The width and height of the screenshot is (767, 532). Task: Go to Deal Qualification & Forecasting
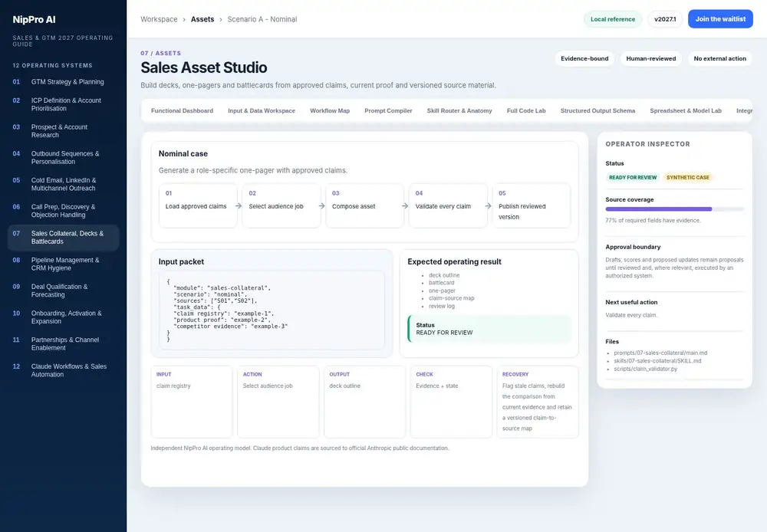click(x=63, y=291)
